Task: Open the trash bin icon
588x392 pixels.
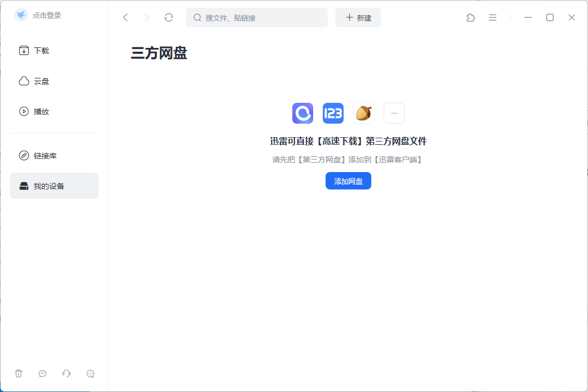Action: point(19,373)
